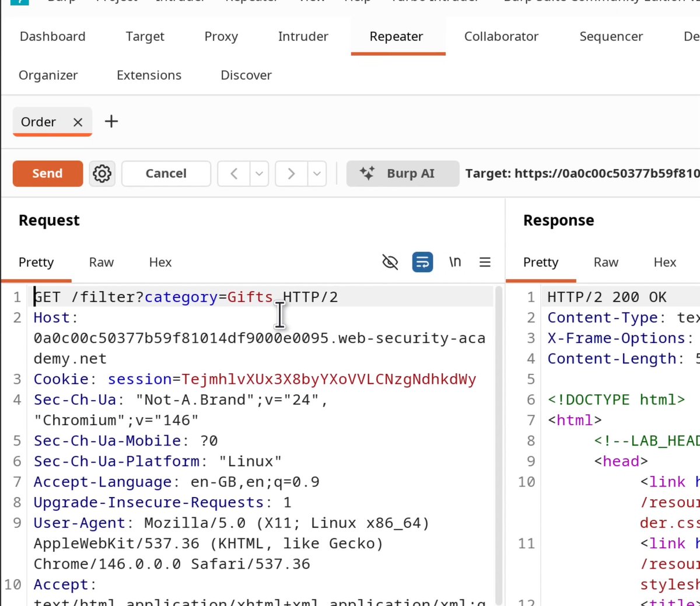Select Response Pretty view

(541, 262)
